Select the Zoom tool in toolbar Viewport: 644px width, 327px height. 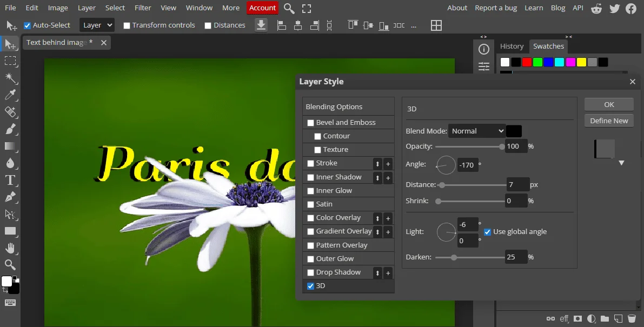click(x=10, y=265)
